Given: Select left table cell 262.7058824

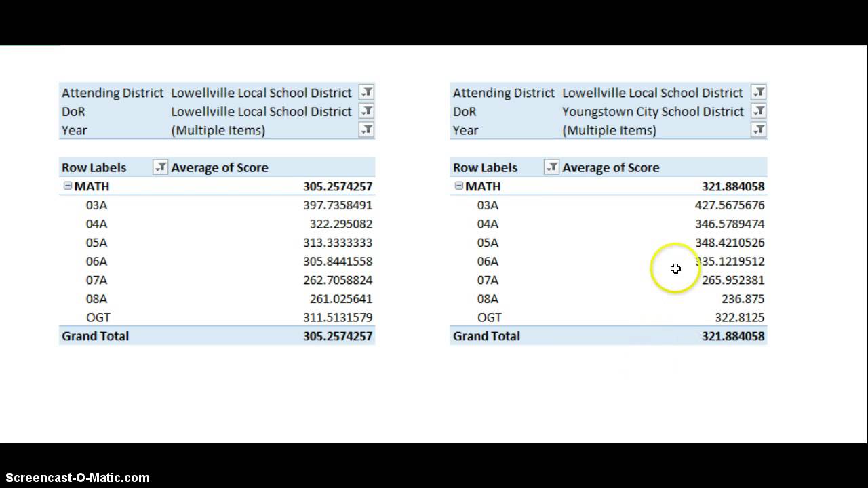Looking at the screenshot, I should click(338, 279).
